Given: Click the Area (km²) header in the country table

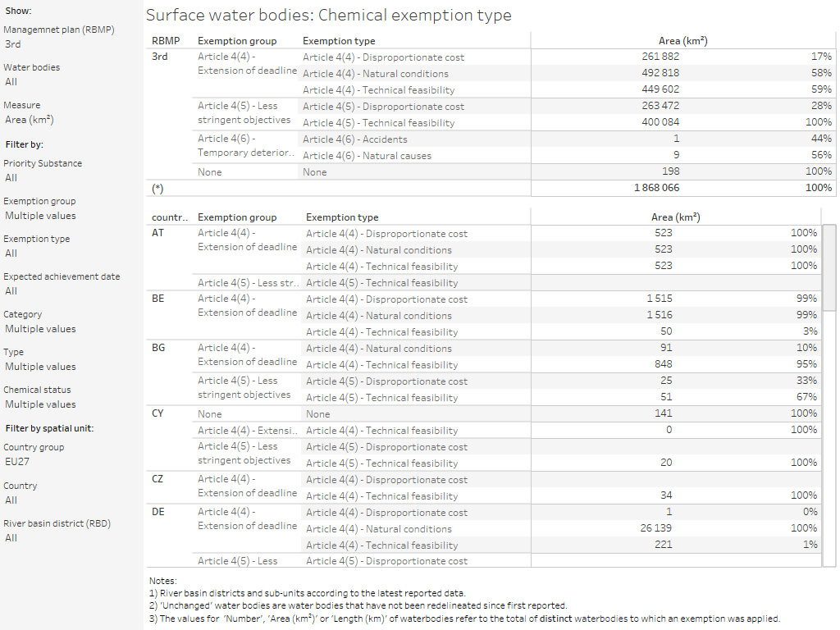Looking at the screenshot, I should (676, 217).
